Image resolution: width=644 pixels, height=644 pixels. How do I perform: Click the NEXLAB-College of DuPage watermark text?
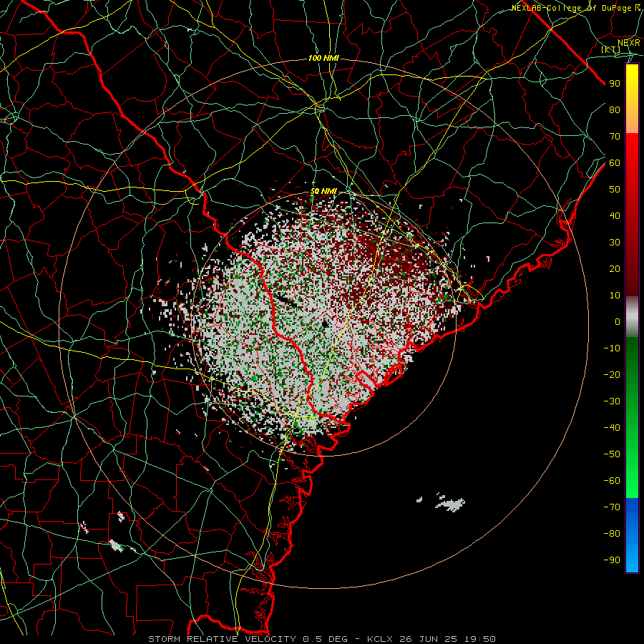point(576,8)
